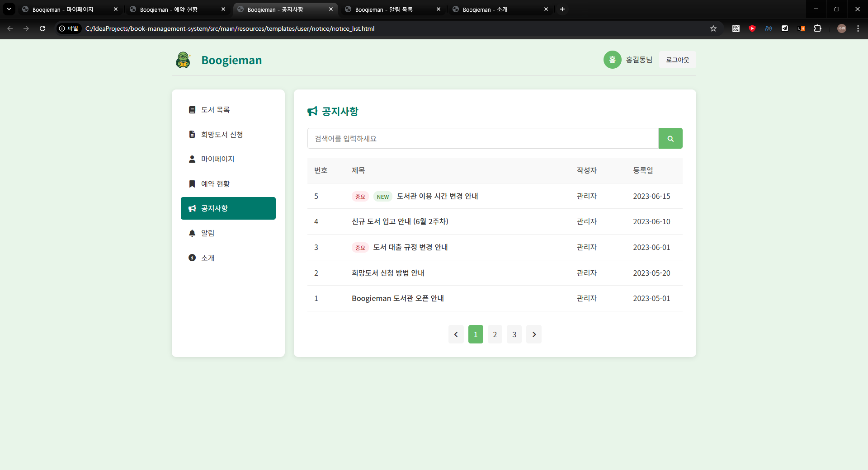Open the tab search dropdown arrow
Image resolution: width=868 pixels, height=470 pixels.
point(9,9)
